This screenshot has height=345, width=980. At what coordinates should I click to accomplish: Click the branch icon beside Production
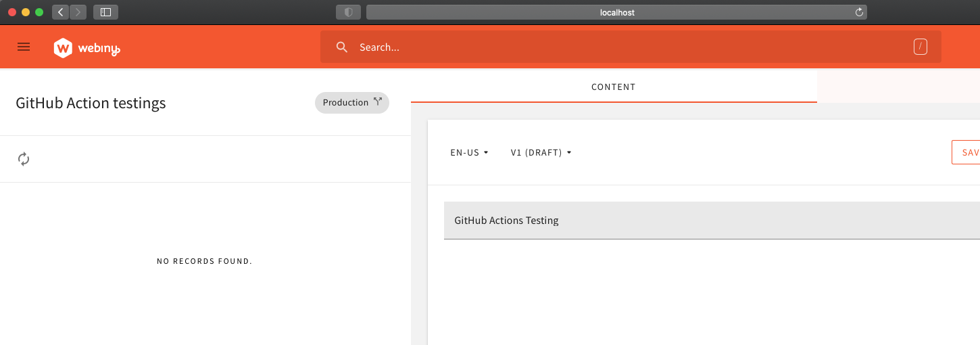pyautogui.click(x=377, y=102)
